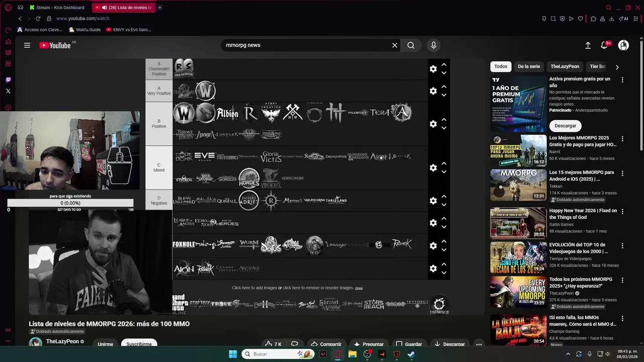The width and height of the screenshot is (644, 362).
Task: Open the video player arrow icon in toolbar
Action: 571,19
